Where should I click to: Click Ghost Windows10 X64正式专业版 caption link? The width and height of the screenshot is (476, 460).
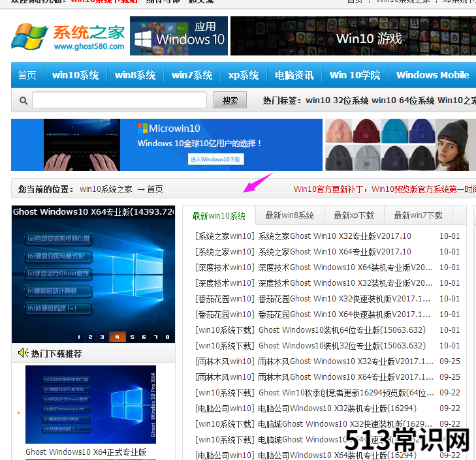pyautogui.click(x=86, y=452)
